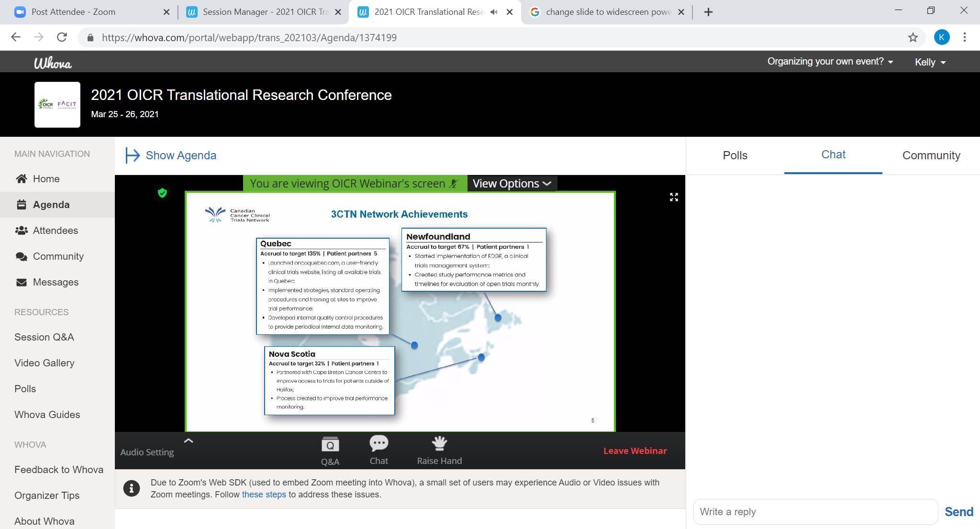Image resolution: width=980 pixels, height=529 pixels.
Task: Open the Zoom Chat bubble icon
Action: point(379,444)
